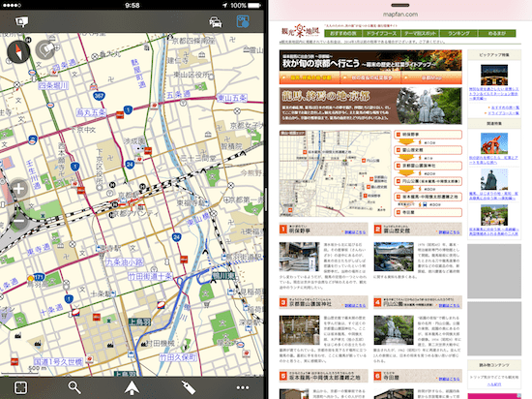The height and width of the screenshot is (399, 532).
Task: Open the ドライブコース tab in green navigation
Action: [x=382, y=33]
